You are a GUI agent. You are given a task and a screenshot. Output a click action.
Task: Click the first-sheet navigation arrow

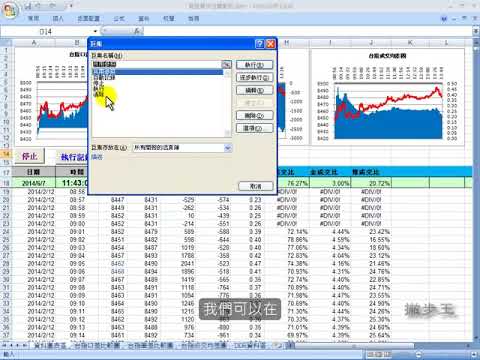pyautogui.click(x=5, y=345)
